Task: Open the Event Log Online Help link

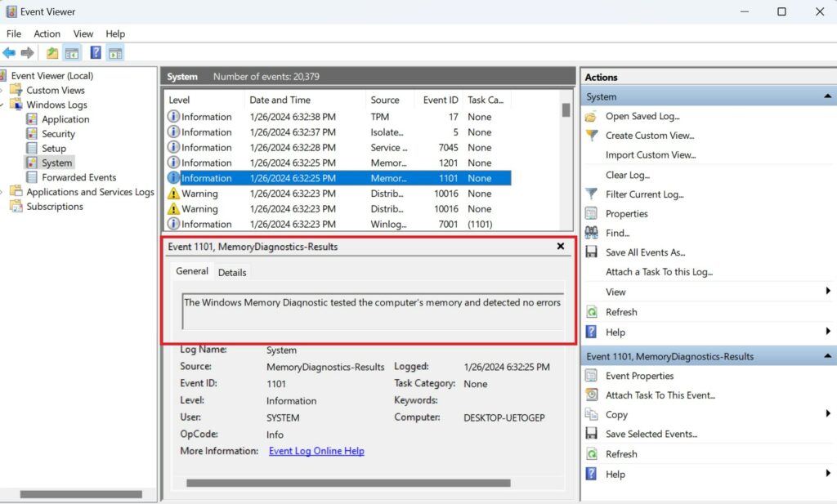Action: pyautogui.click(x=316, y=450)
